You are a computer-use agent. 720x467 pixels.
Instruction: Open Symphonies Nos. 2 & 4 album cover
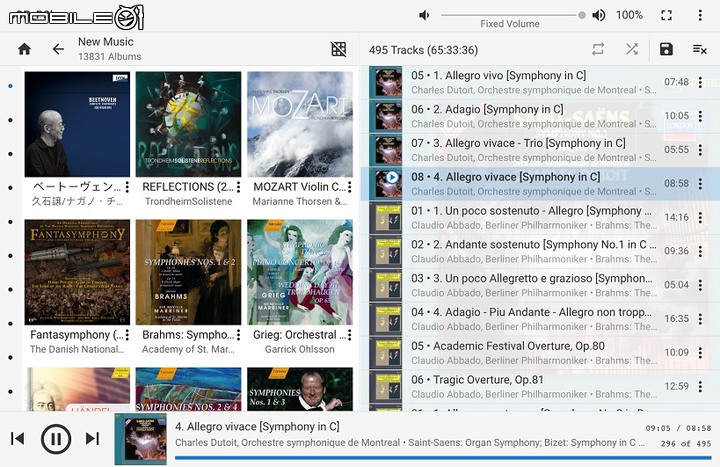tap(188, 389)
